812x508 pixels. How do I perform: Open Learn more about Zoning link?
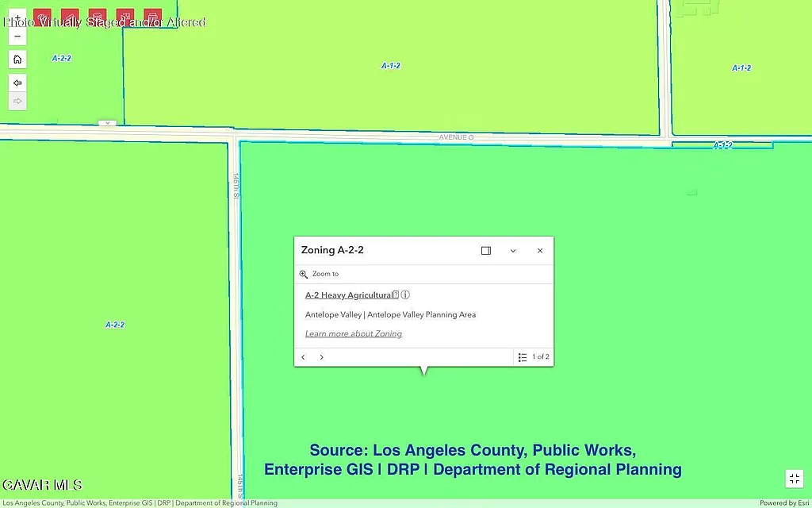coord(354,334)
